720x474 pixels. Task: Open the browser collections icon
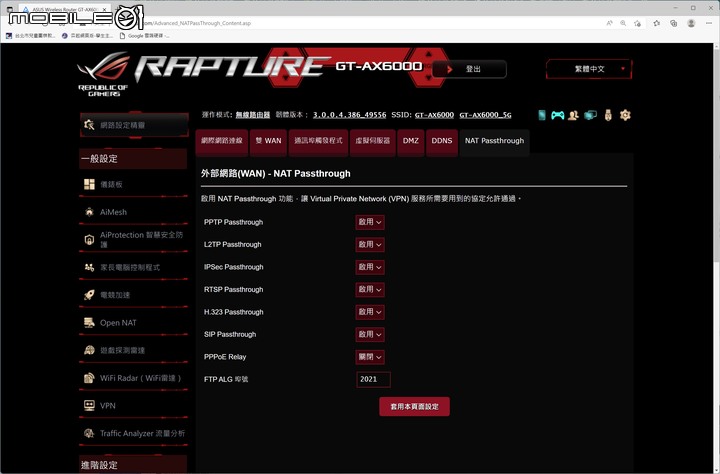(x=674, y=23)
